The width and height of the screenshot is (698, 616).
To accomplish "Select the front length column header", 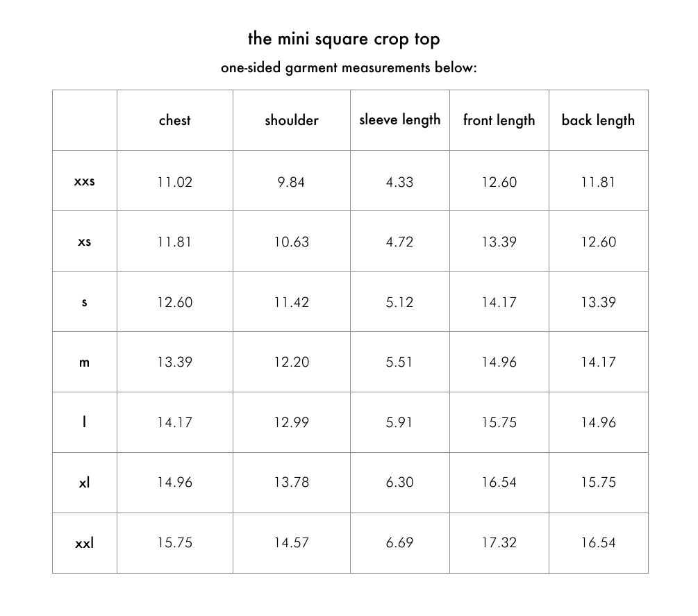I will 499,120.
